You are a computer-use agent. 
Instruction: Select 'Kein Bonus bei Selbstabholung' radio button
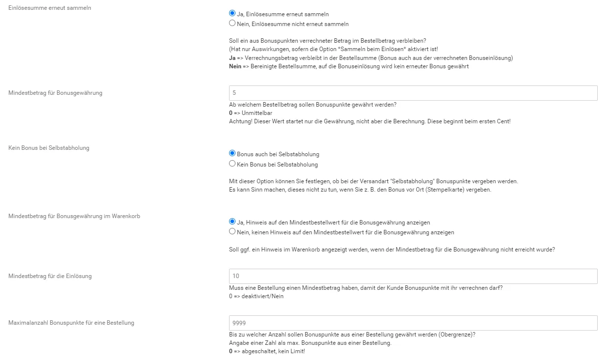click(x=232, y=164)
